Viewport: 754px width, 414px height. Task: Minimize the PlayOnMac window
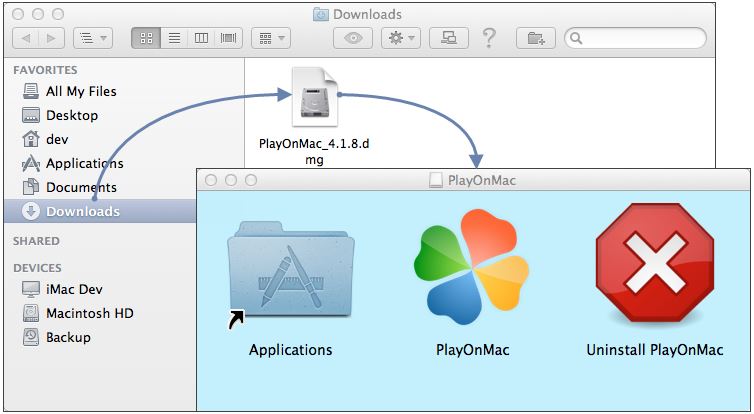[x=231, y=180]
